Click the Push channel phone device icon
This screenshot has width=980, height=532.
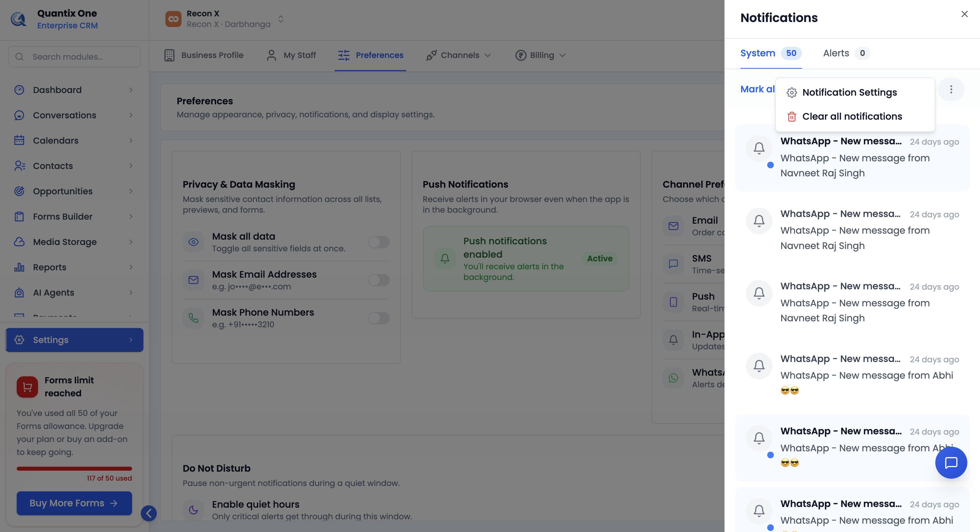point(673,302)
